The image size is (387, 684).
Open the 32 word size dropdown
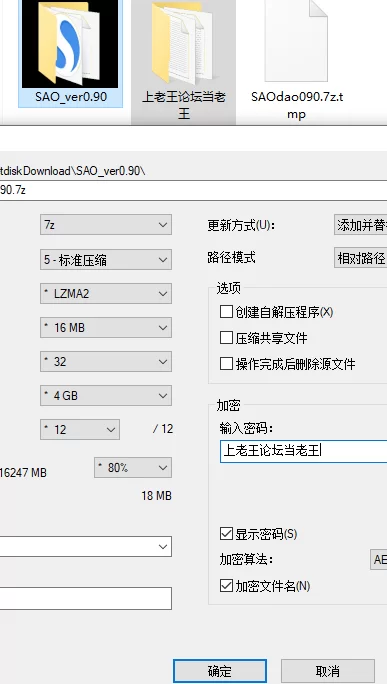[x=106, y=362]
